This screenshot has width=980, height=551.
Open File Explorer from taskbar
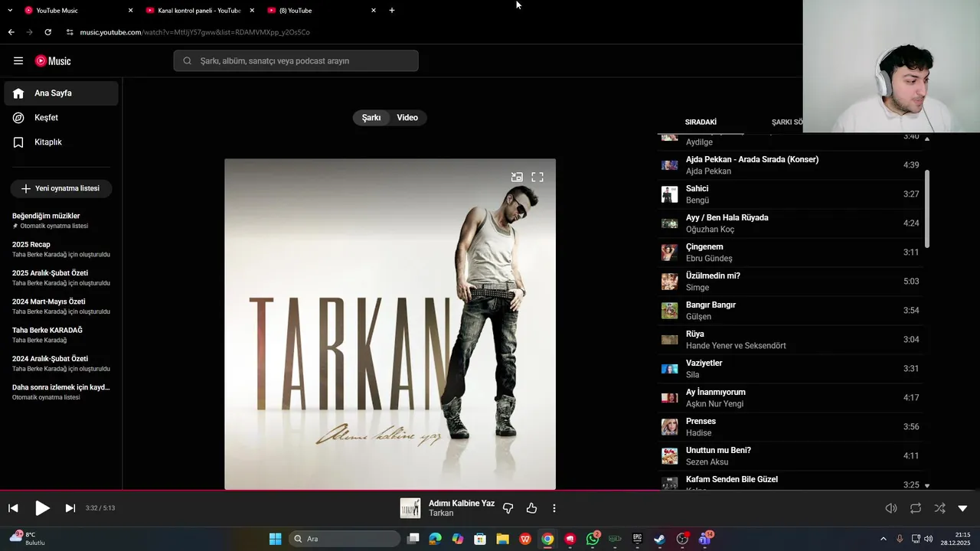(502, 539)
